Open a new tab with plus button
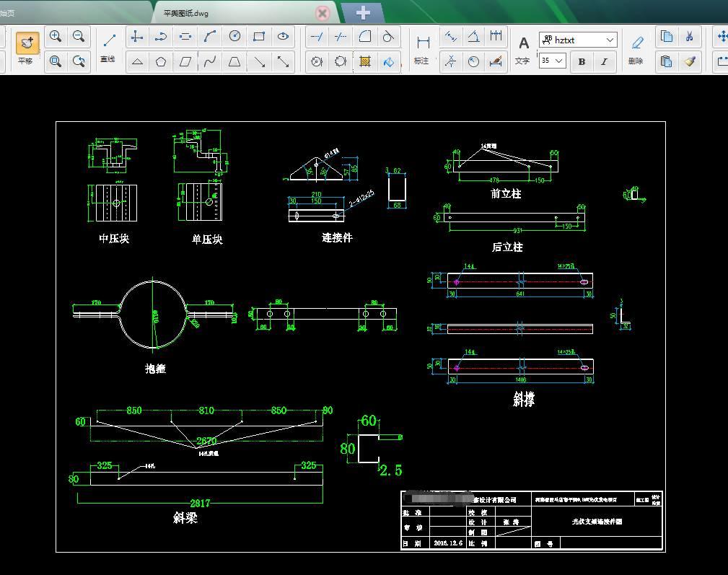The height and width of the screenshot is (575, 728). tap(363, 12)
